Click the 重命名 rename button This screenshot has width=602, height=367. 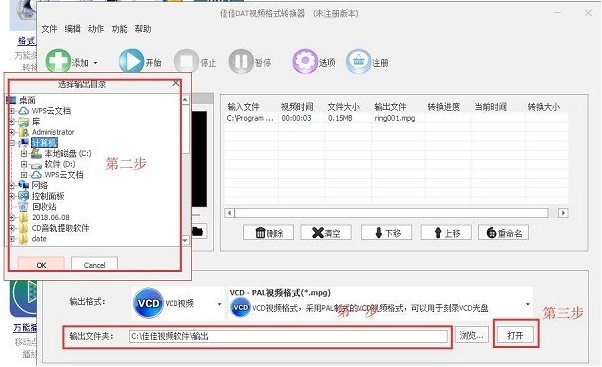click(503, 233)
